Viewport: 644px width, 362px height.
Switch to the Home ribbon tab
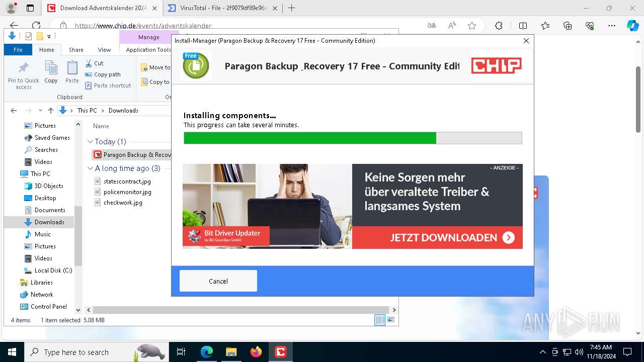[47, 50]
